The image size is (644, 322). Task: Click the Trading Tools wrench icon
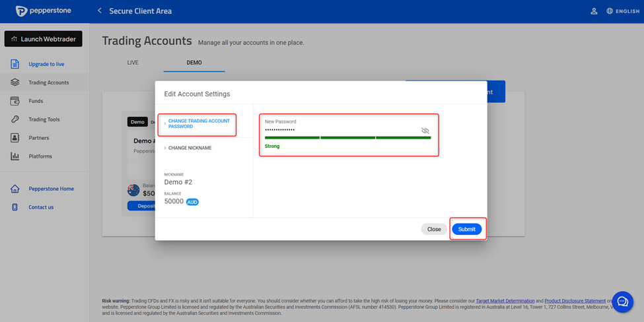15,119
